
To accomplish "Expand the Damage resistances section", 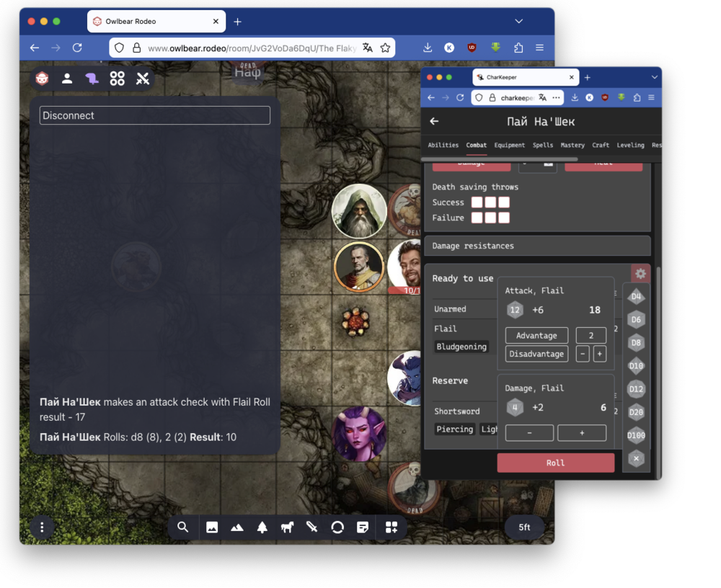I will click(x=537, y=246).
